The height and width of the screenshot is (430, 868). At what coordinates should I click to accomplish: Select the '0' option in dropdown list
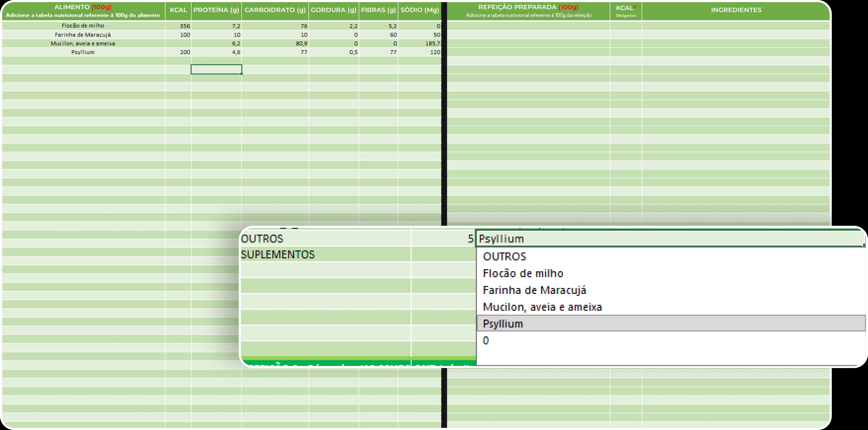click(x=486, y=341)
